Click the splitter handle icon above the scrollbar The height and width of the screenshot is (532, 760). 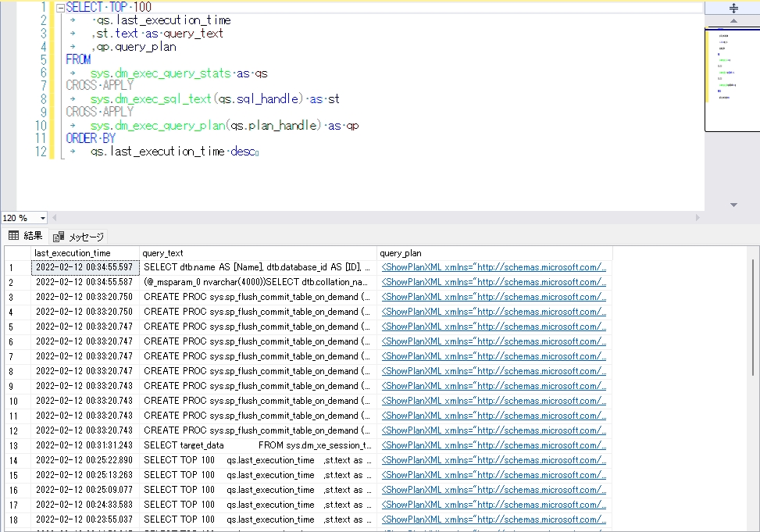733,6
